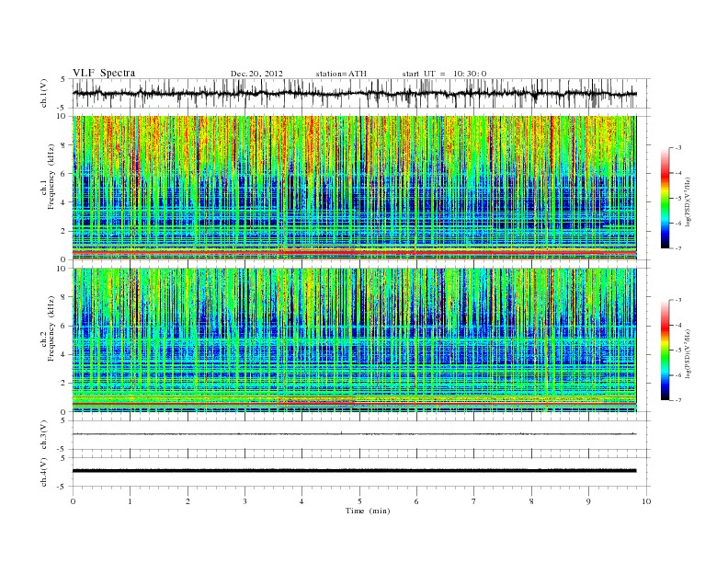Click the "-7" tick on ch.2 color scale
The image size is (728, 563).
[x=677, y=400]
